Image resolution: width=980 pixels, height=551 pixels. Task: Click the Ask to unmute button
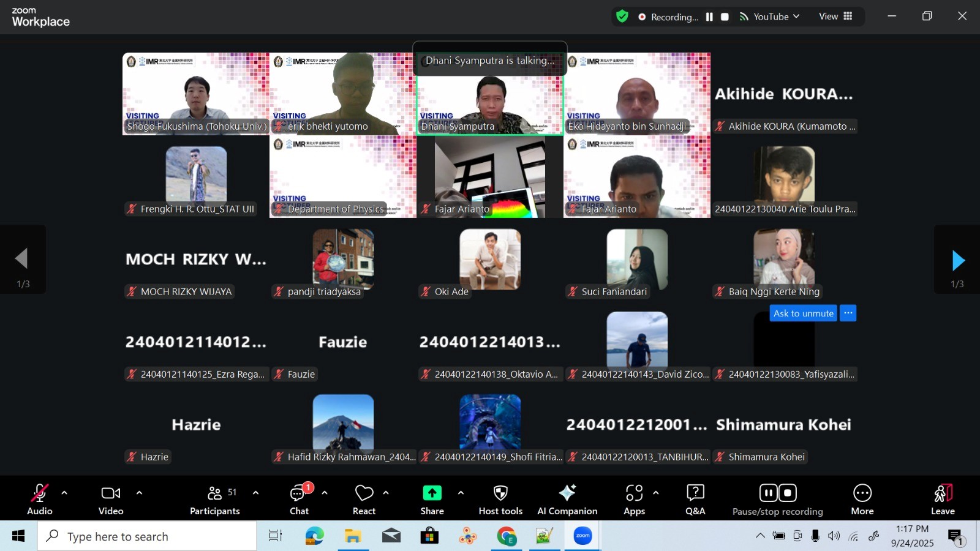(x=803, y=313)
